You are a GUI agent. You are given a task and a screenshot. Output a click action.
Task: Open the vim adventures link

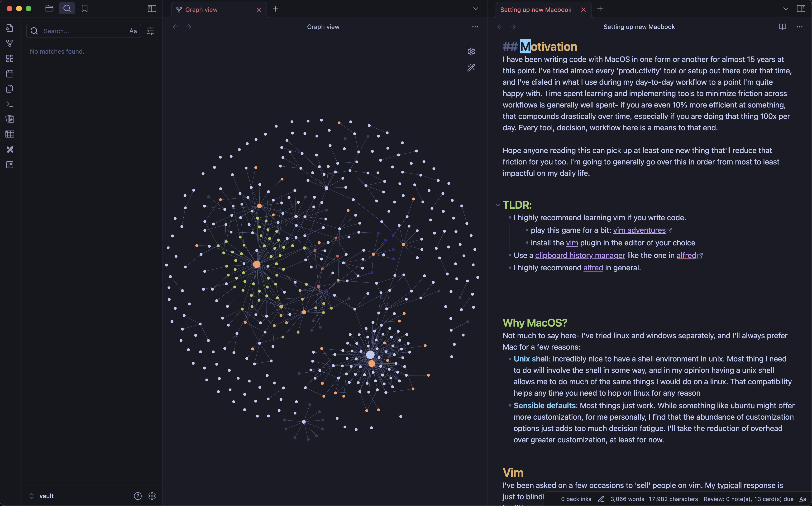[639, 230]
